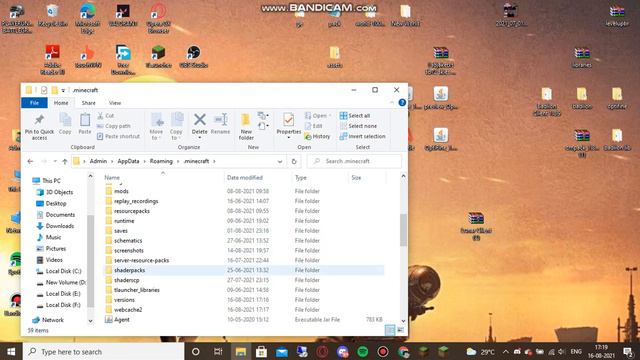Click Pin to Quick access icon
This screenshot has width=640, height=360.
(x=39, y=127)
